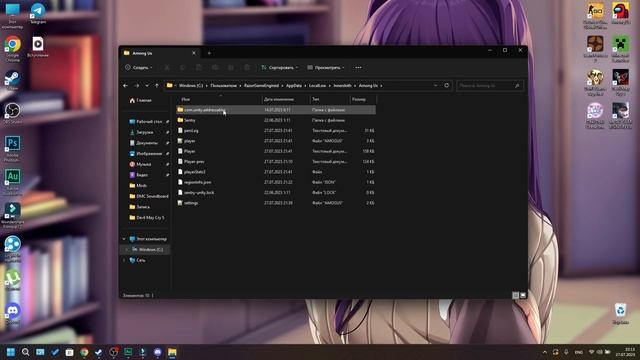Viewport: 640px width, 360px height.
Task: Sort by Дата изменения column header
Action: click(285, 99)
